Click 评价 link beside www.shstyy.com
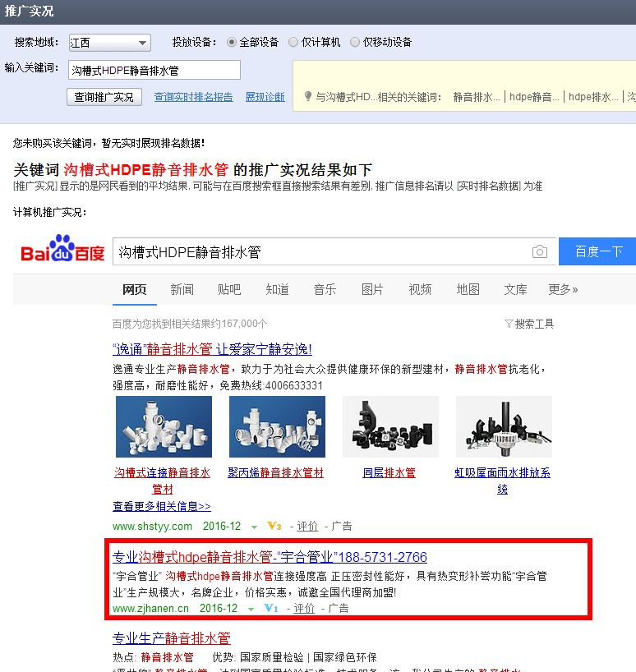 click(307, 527)
